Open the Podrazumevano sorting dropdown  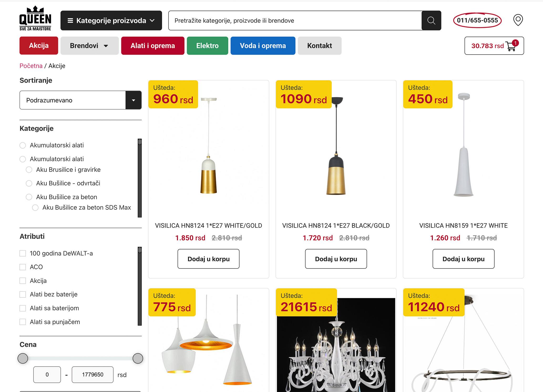[80, 100]
